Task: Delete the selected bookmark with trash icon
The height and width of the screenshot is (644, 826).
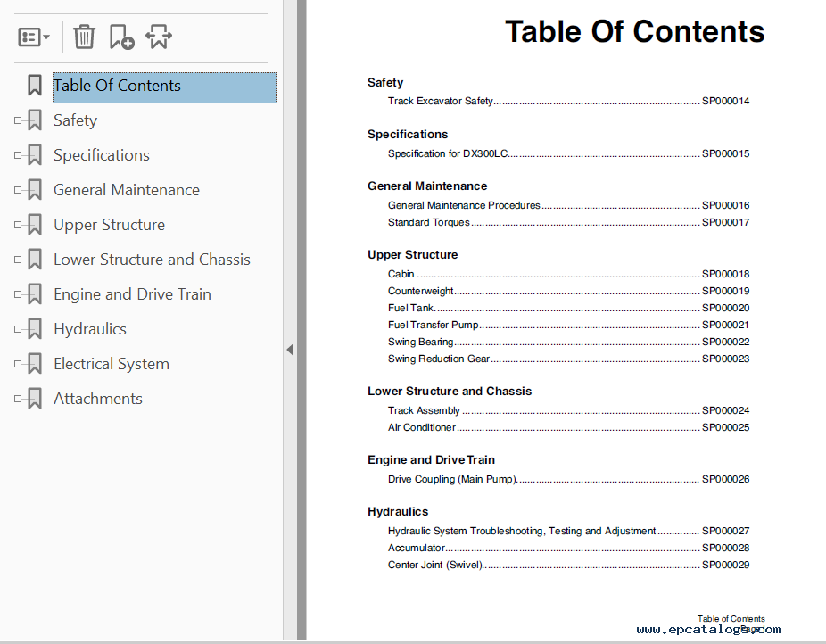Action: coord(84,37)
